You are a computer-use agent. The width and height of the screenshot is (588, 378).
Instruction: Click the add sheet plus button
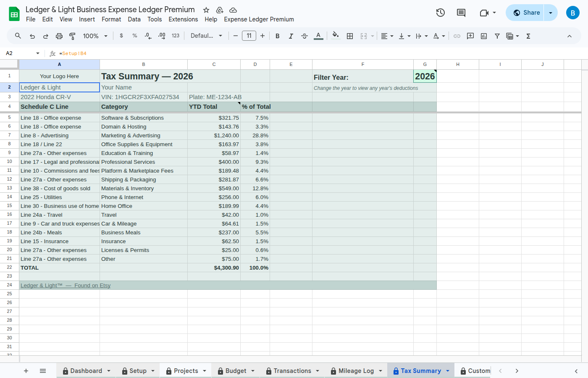[x=26, y=371]
